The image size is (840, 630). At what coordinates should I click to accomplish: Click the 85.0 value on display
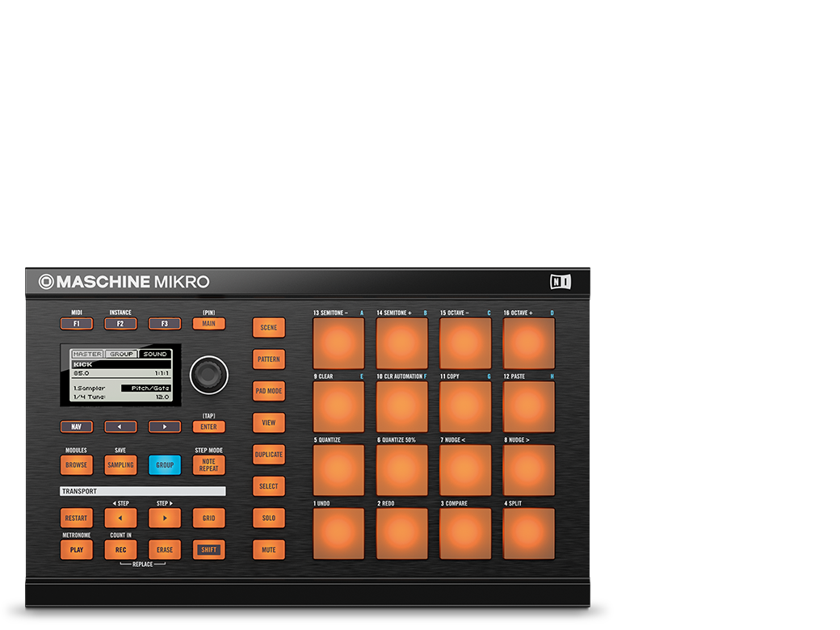pos(82,373)
